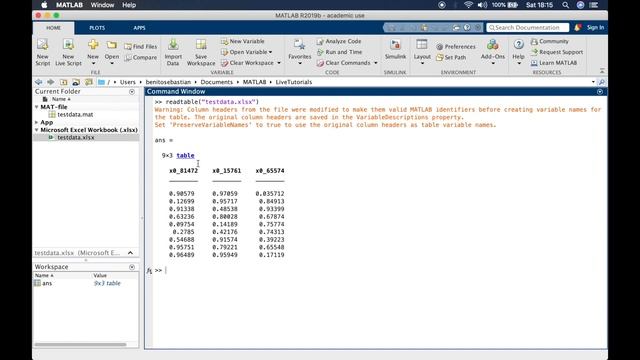Open the notifications bell icon

coord(577,27)
